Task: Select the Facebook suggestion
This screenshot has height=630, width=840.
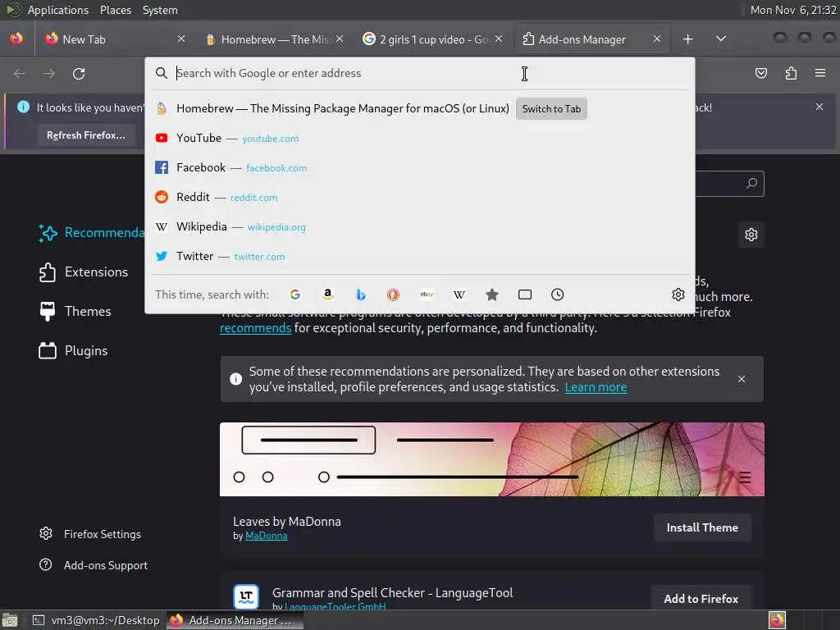Action: pyautogui.click(x=420, y=167)
